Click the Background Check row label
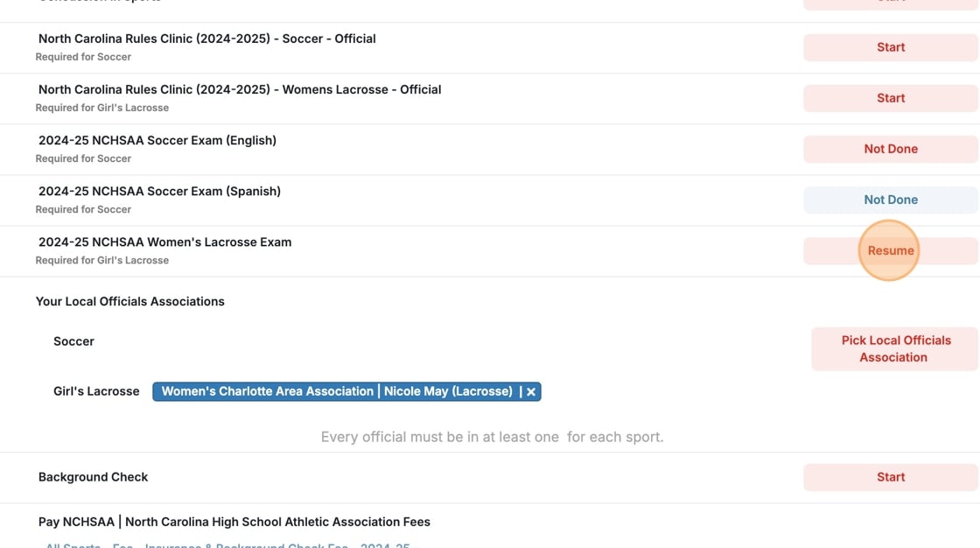The width and height of the screenshot is (980, 548). coord(93,477)
